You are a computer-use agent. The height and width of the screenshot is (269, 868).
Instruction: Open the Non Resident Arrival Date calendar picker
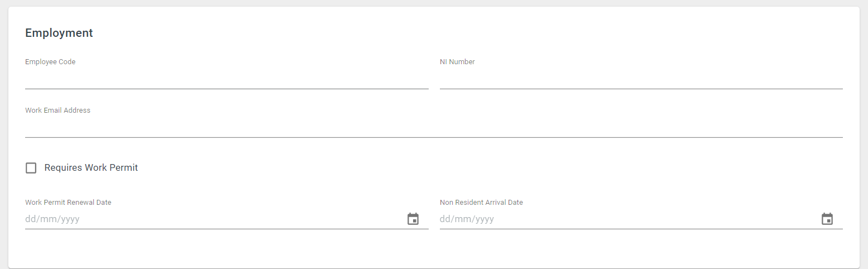coord(827,219)
